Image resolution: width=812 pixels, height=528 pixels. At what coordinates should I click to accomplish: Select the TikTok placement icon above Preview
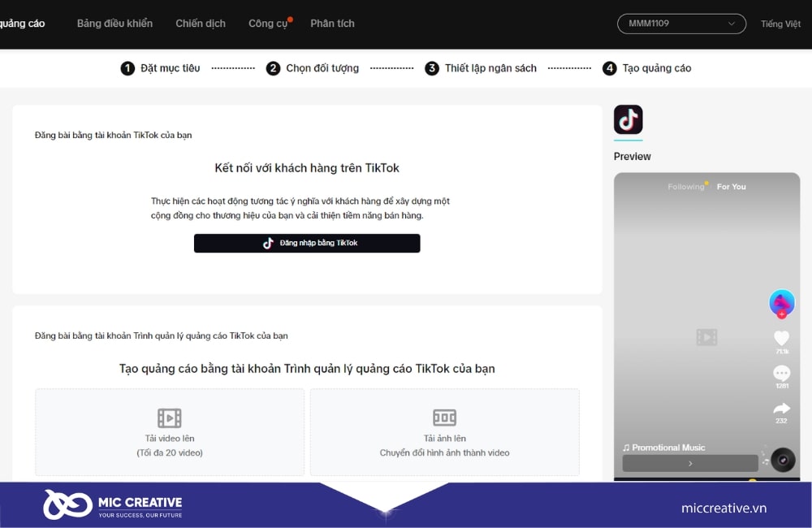coord(628,119)
